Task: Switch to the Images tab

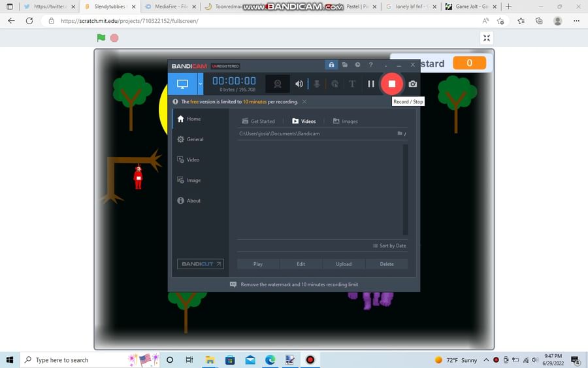Action: [x=346, y=121]
